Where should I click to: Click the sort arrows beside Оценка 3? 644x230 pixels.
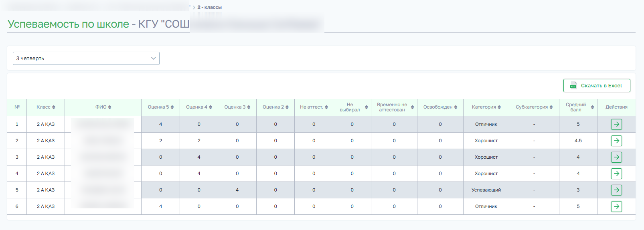pyautogui.click(x=249, y=107)
